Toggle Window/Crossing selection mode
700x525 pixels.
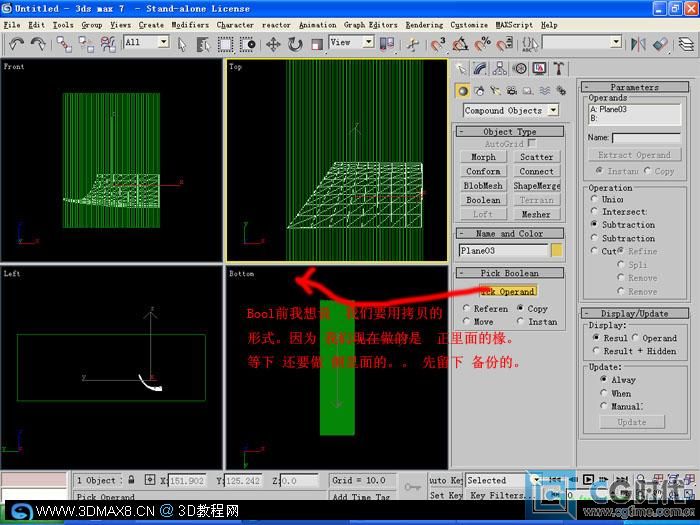[x=247, y=44]
